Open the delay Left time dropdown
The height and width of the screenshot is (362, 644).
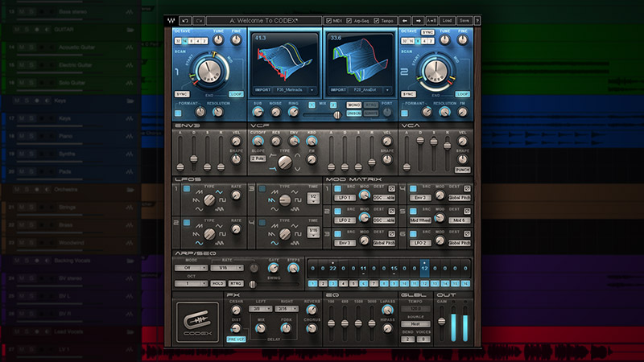tap(260, 309)
